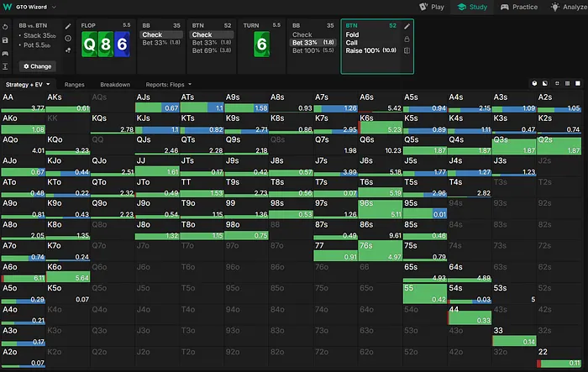Choose BB turn Check option
Screen dimensions: 588x372
[x=302, y=34]
